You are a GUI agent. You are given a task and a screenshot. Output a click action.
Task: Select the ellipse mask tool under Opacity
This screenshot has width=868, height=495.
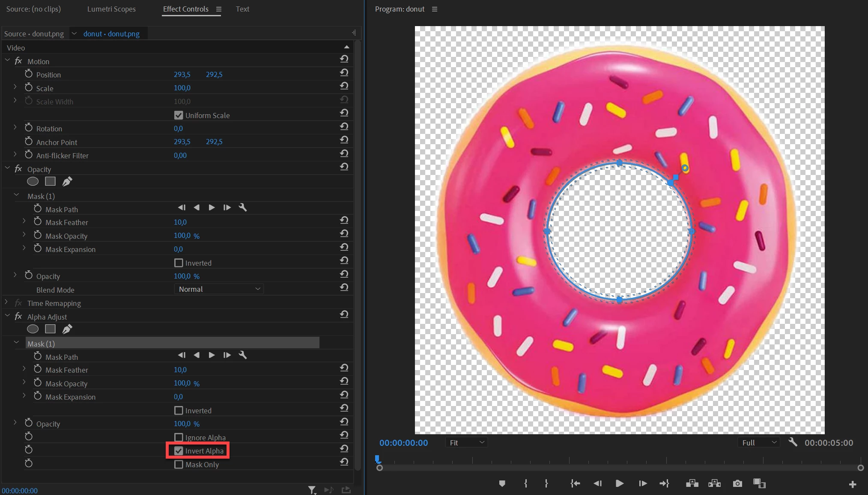tap(33, 181)
